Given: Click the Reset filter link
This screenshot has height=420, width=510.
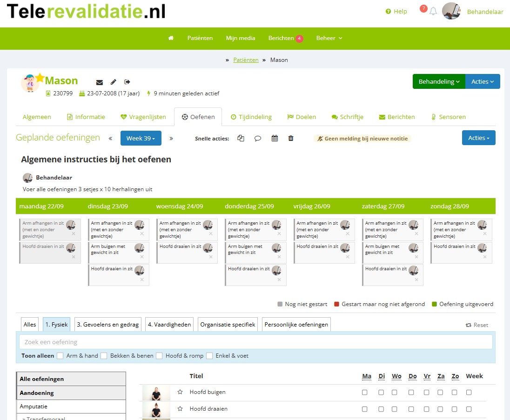Looking at the screenshot, I should tap(477, 325).
